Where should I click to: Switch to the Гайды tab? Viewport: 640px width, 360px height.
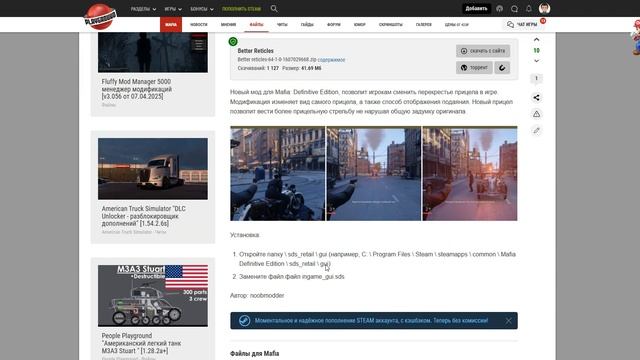[307, 25]
